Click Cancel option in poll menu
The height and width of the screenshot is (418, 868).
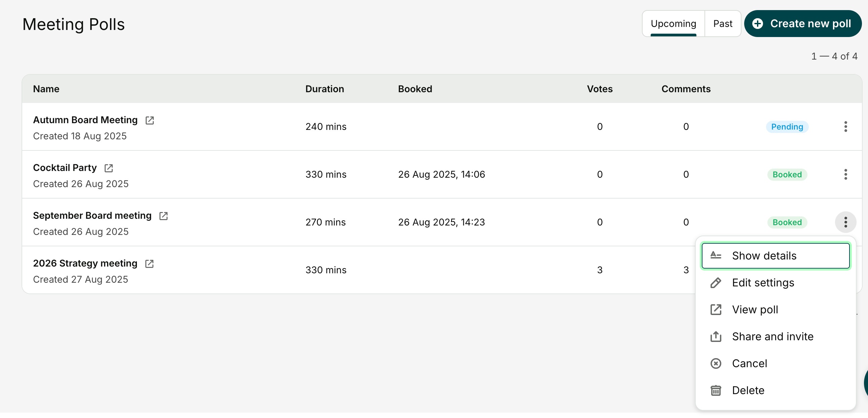point(749,364)
